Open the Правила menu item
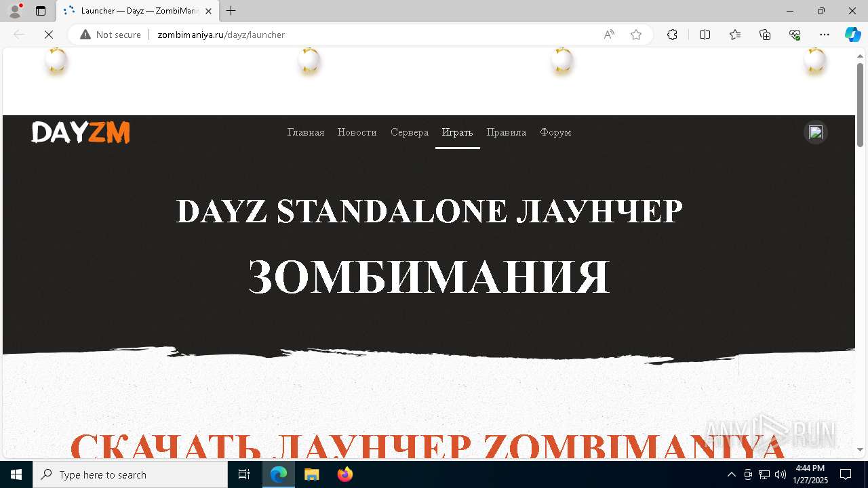 coord(507,132)
